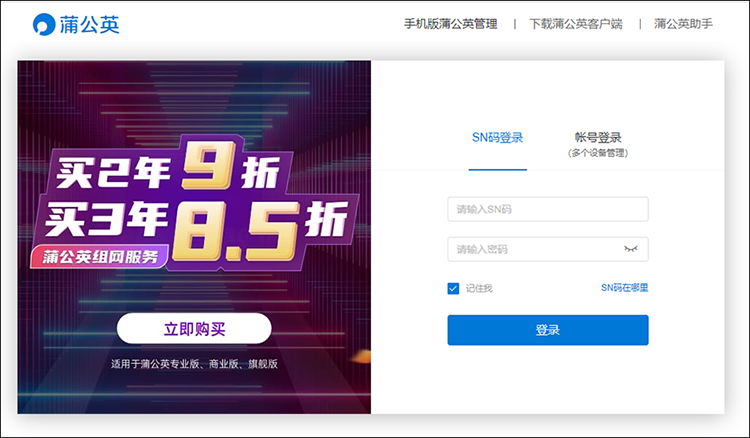Image resolution: width=750 pixels, height=438 pixels.
Task: Focus the 请输入SN码 input field
Action: [547, 209]
